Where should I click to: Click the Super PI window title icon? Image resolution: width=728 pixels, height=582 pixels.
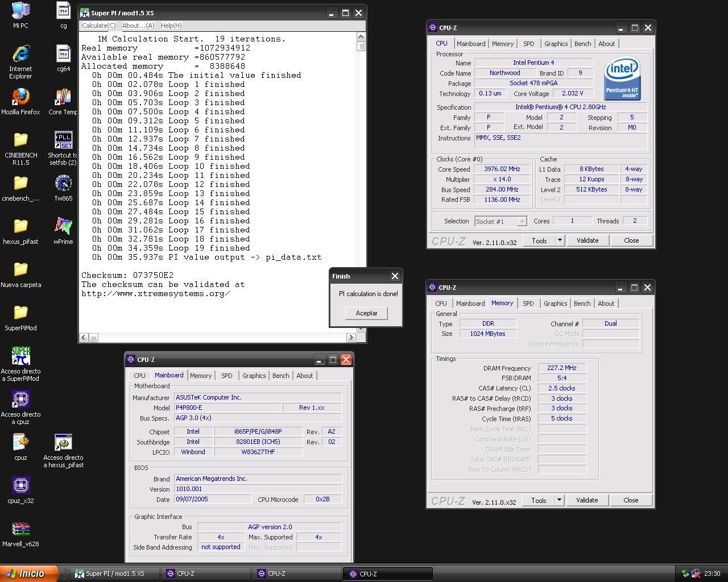point(85,13)
